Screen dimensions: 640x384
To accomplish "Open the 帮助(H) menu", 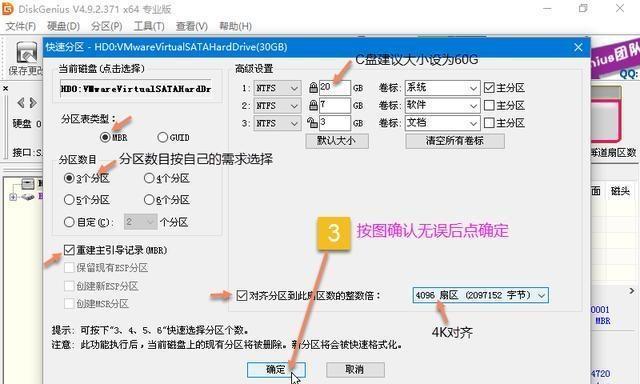I will (235, 26).
